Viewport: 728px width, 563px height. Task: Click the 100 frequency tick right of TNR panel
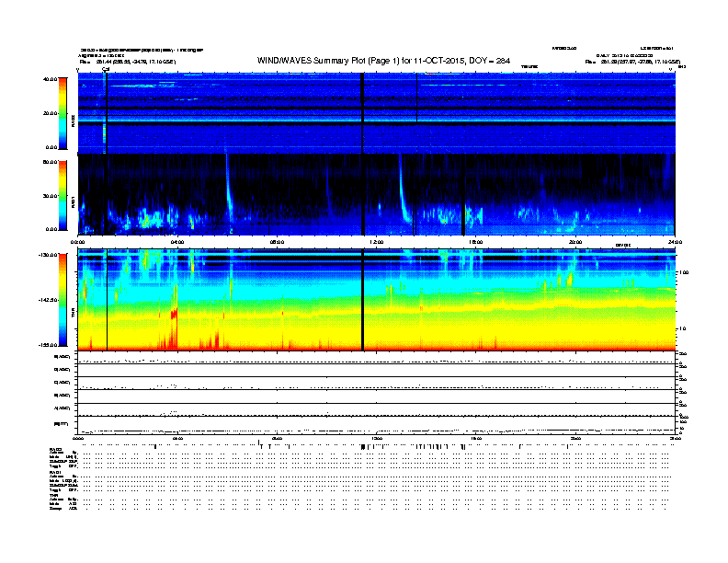pos(684,272)
